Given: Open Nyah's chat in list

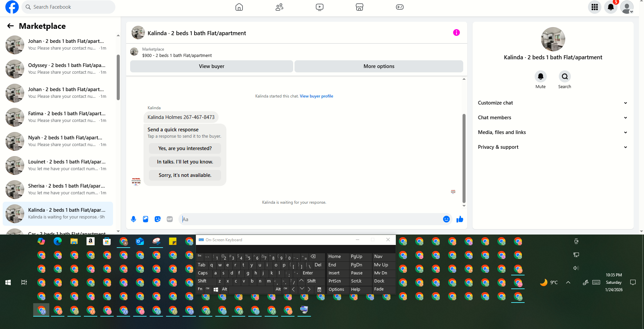Looking at the screenshot, I should 58,141.
